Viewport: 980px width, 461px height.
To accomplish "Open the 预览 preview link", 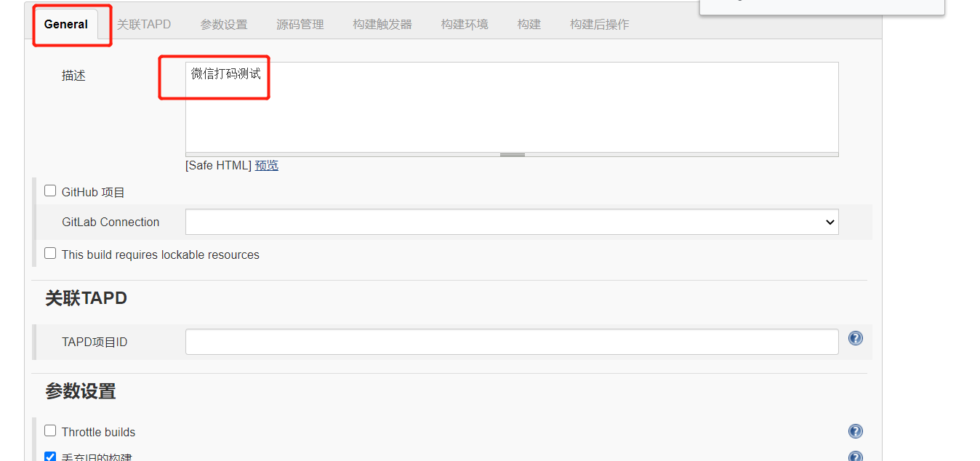I will (266, 165).
